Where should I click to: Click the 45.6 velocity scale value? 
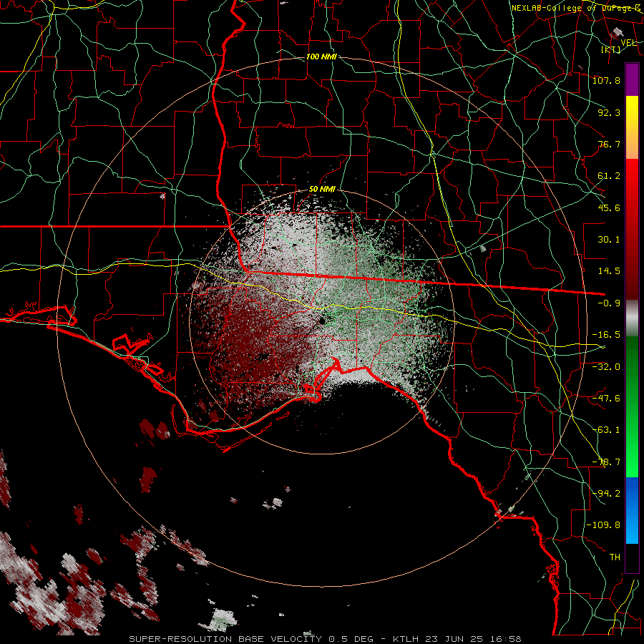(x=609, y=208)
